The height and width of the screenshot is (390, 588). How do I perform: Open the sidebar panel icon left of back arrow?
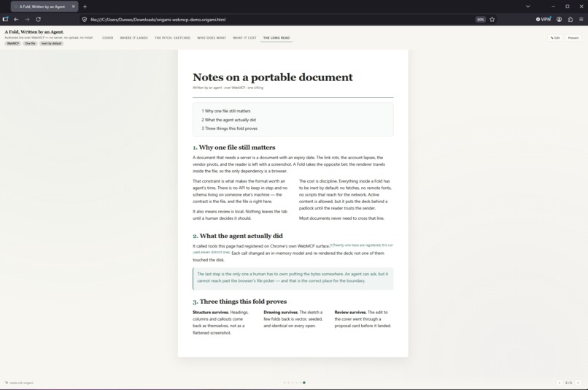click(5, 19)
